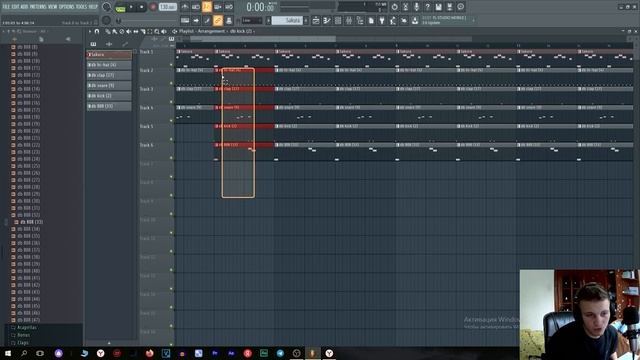Mute Track 5 using its green dot

click(x=171, y=140)
